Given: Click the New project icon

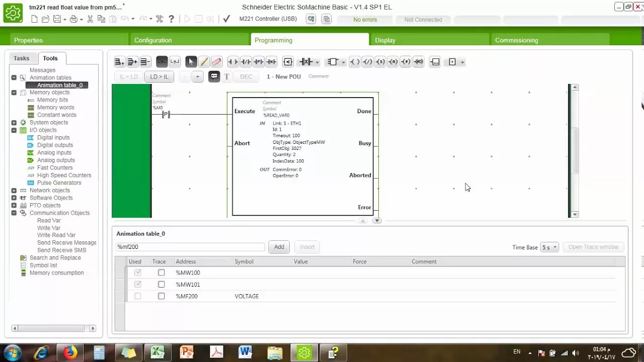Looking at the screenshot, I should pos(35,19).
